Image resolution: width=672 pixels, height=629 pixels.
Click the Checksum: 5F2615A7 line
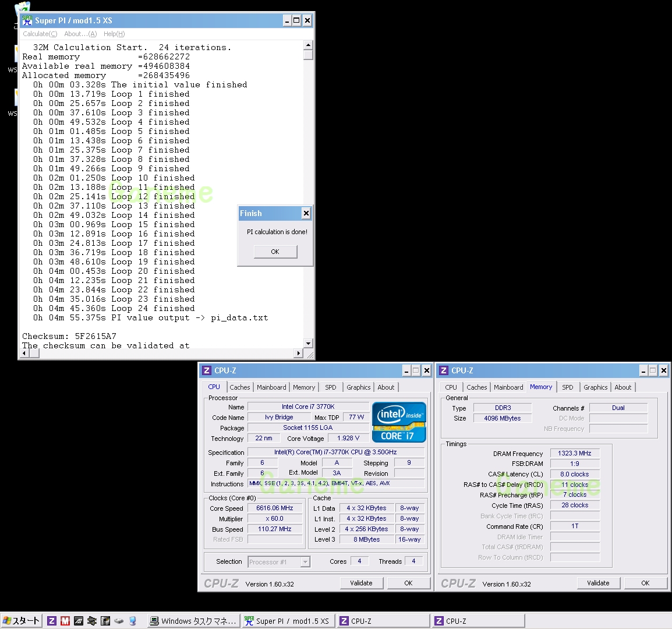[69, 336]
